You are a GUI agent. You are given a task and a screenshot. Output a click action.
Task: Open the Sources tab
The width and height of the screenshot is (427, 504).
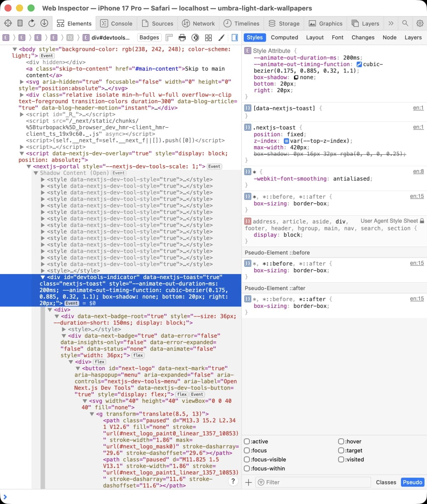coord(157,23)
